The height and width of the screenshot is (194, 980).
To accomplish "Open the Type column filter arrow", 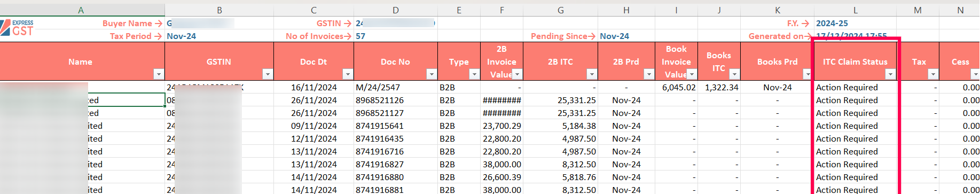I will (474, 74).
